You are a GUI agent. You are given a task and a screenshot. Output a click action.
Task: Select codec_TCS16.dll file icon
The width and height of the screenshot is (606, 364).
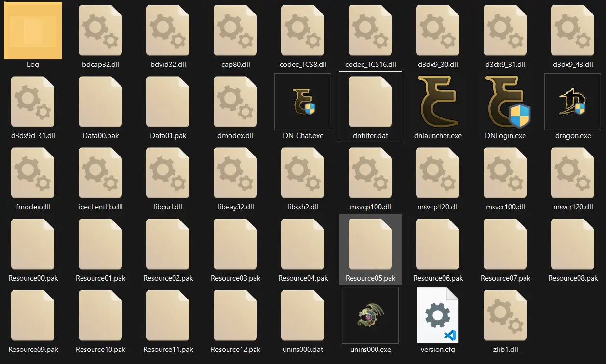pos(370,31)
